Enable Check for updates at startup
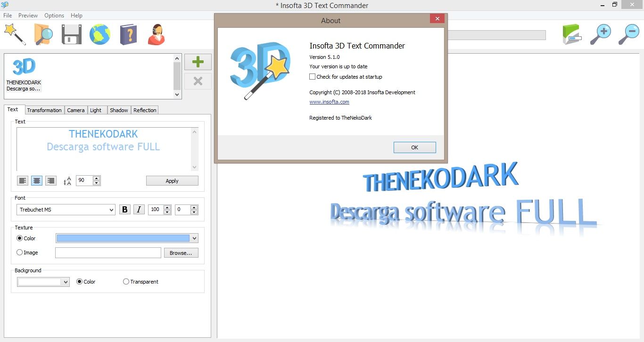The image size is (644, 342). (x=312, y=77)
